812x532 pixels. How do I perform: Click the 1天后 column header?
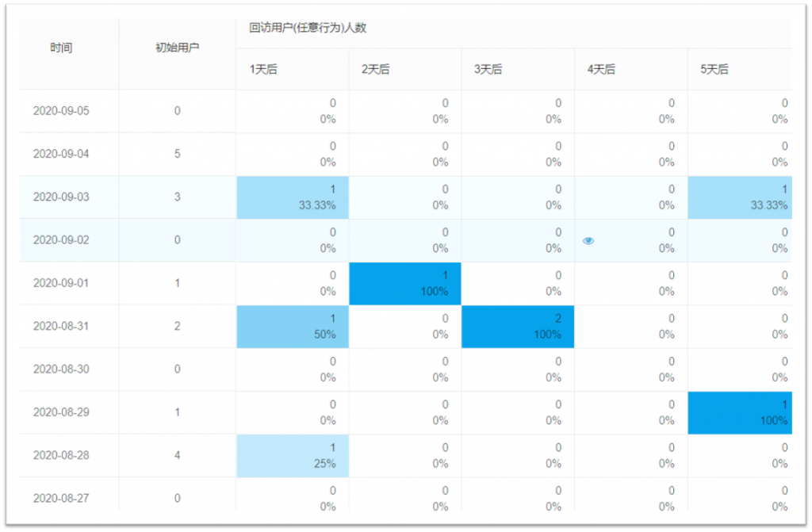[263, 69]
